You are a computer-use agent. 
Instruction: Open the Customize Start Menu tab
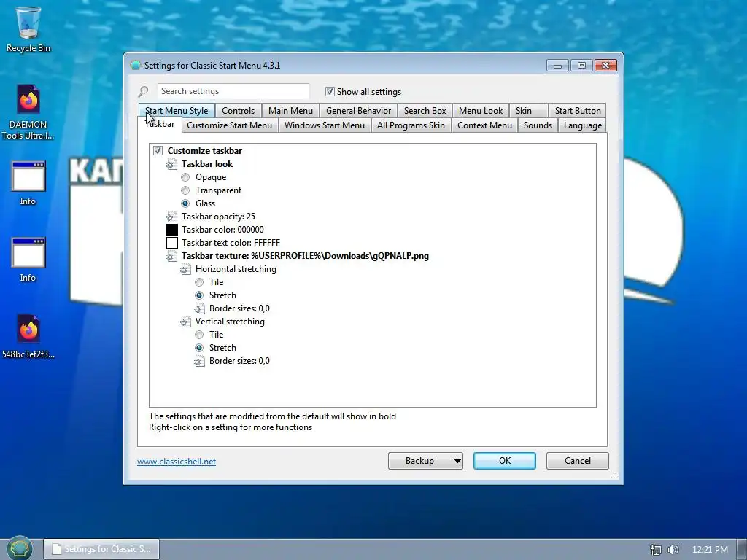[230, 125]
